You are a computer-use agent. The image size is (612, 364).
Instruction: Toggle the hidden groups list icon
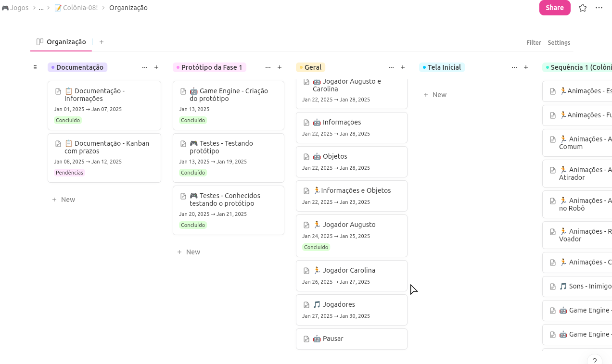point(35,67)
